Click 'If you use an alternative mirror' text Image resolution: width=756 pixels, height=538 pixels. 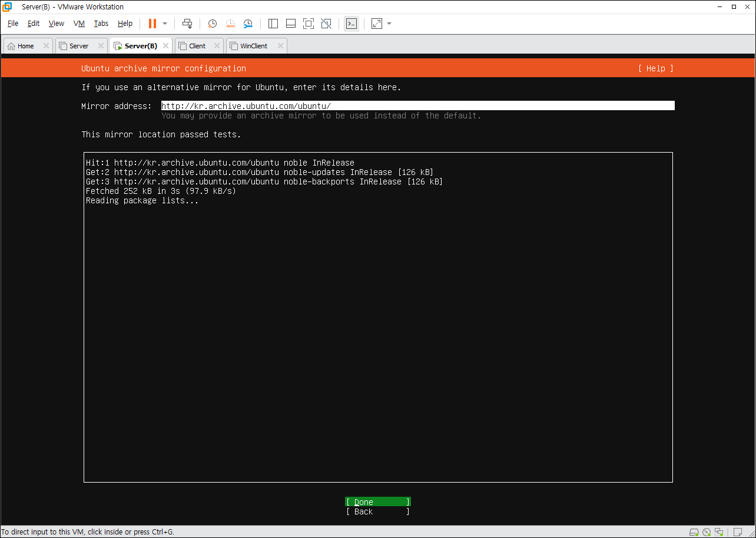[x=241, y=87]
